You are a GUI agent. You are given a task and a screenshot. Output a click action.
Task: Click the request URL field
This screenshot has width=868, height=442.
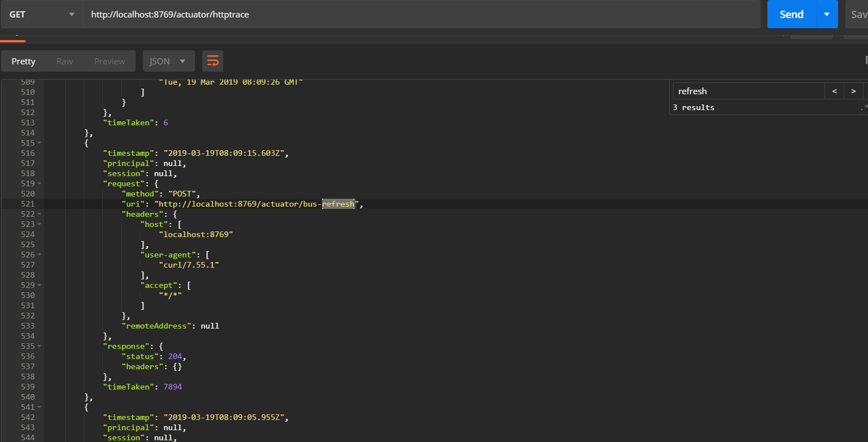pos(422,14)
